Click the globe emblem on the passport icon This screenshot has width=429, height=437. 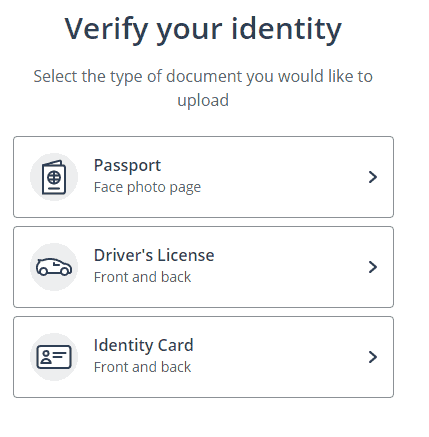point(54,177)
